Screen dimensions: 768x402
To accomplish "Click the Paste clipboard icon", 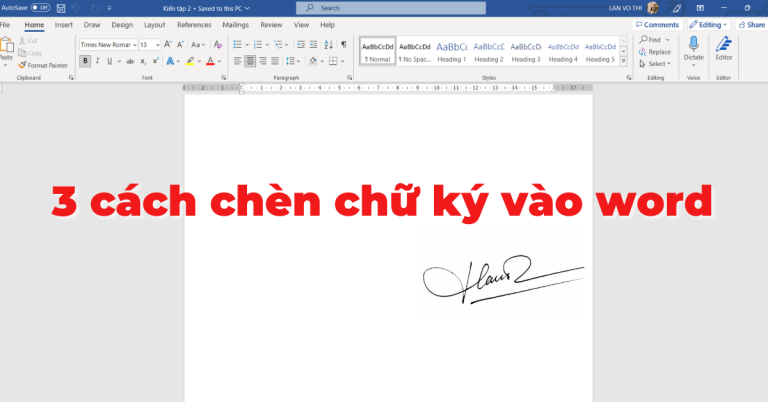I will pyautogui.click(x=6, y=46).
